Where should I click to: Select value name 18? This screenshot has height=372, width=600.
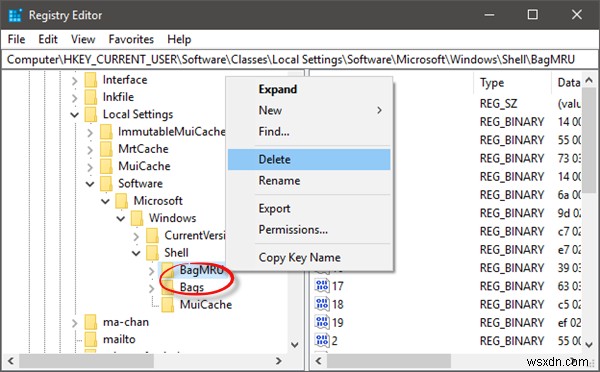click(x=338, y=305)
